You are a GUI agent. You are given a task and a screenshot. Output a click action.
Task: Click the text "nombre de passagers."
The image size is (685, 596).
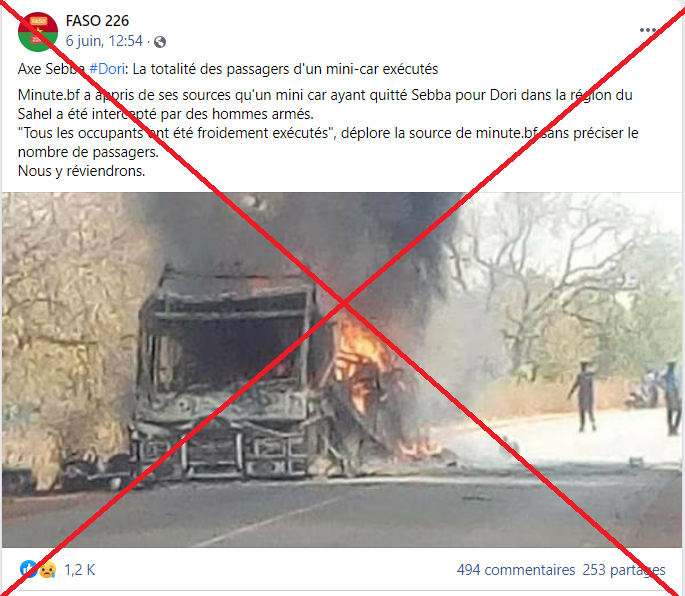pyautogui.click(x=88, y=152)
